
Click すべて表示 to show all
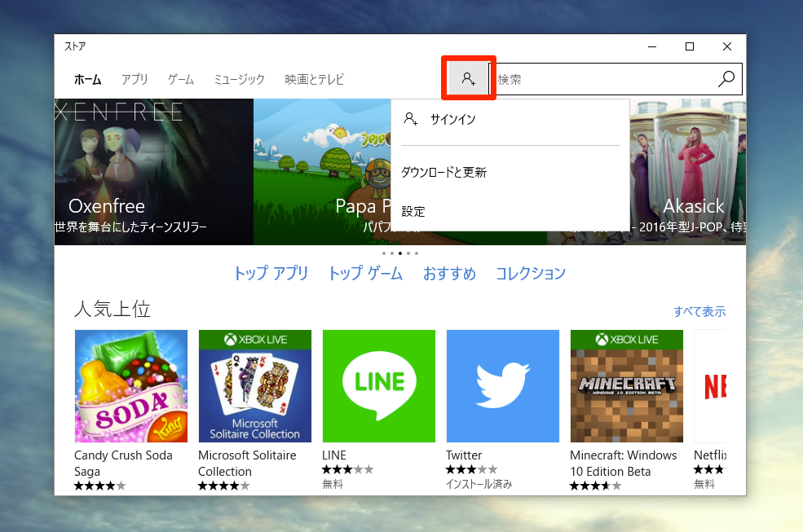pyautogui.click(x=699, y=311)
